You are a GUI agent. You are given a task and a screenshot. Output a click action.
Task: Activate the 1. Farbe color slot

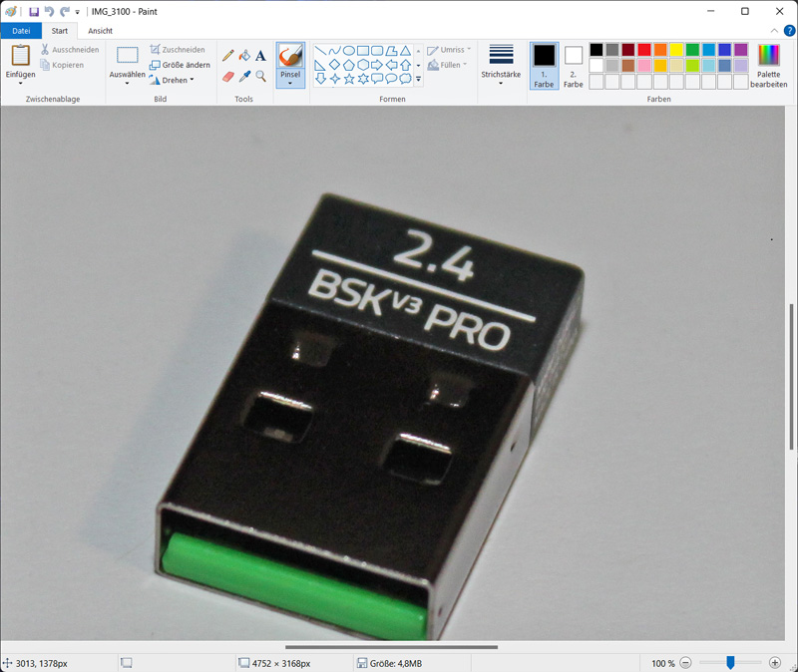(x=544, y=66)
